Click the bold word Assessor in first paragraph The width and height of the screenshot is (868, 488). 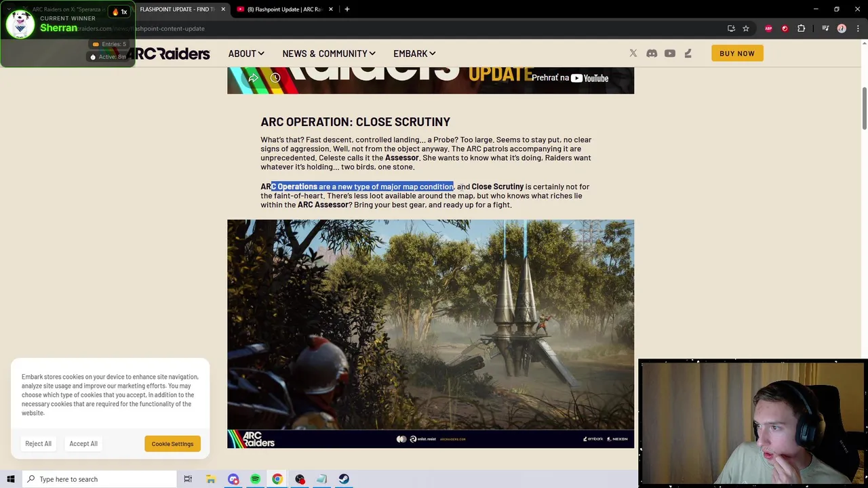(402, 158)
